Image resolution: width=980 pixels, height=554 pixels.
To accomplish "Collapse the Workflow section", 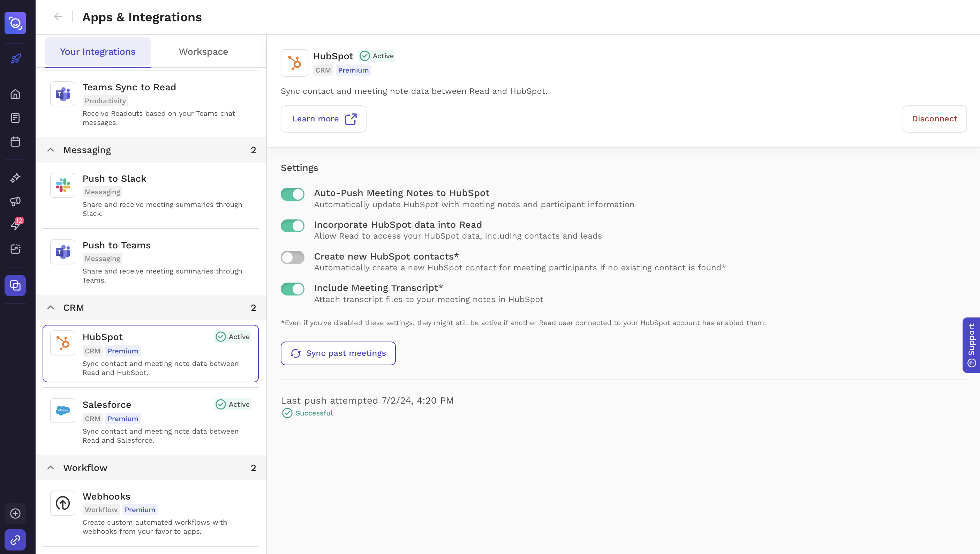I will click(51, 467).
